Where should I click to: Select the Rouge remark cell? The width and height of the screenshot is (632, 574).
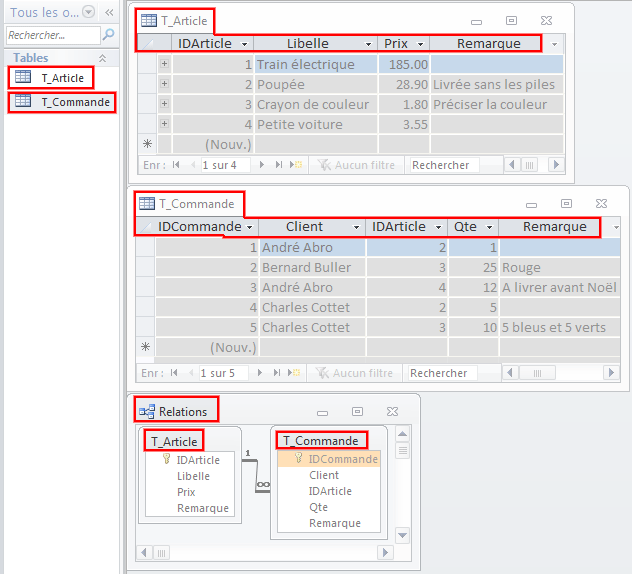[559, 268]
